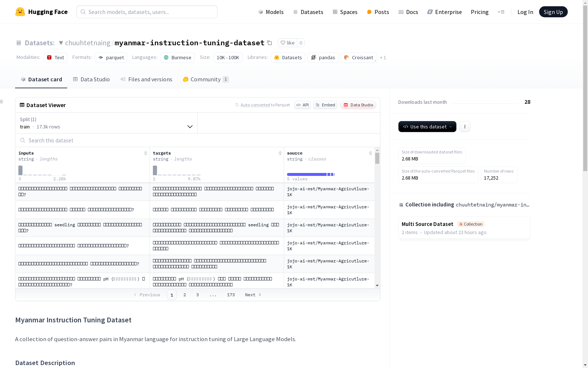Screen dimensions: 588x368
Task: Open Data Studio from the viewer header
Action: tap(358, 105)
